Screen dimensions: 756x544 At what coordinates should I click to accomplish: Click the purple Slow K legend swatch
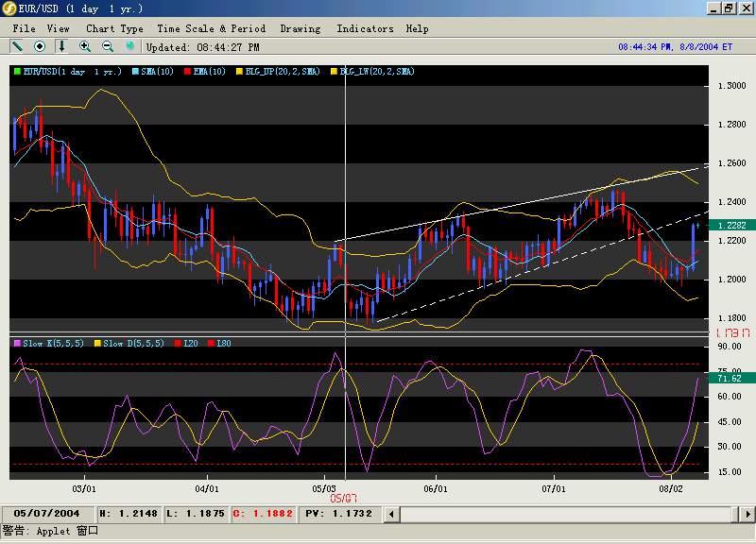point(17,343)
